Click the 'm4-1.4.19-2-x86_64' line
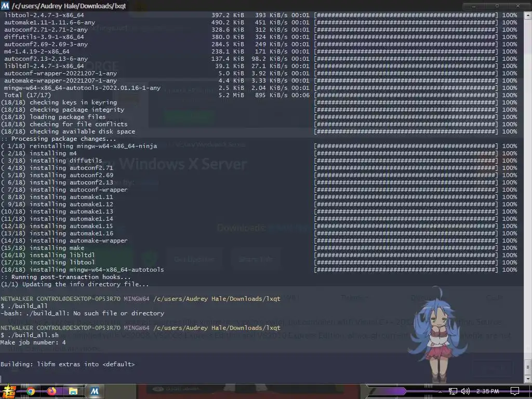 click(x=37, y=51)
